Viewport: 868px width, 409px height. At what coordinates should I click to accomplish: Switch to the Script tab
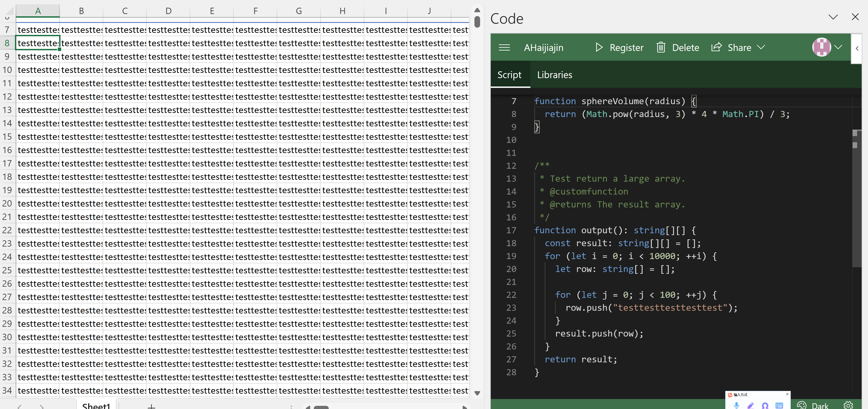pyautogui.click(x=509, y=75)
